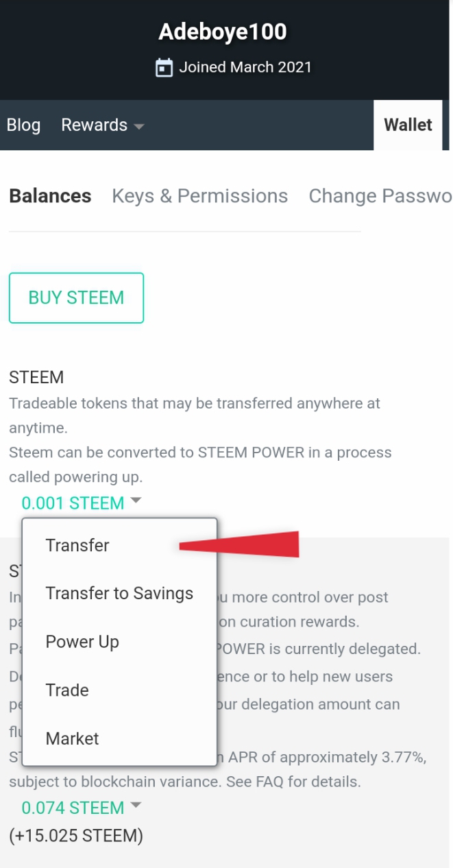Screen dimensions: 453x868
Task: Go to Keys & Permissions
Action: tap(199, 196)
